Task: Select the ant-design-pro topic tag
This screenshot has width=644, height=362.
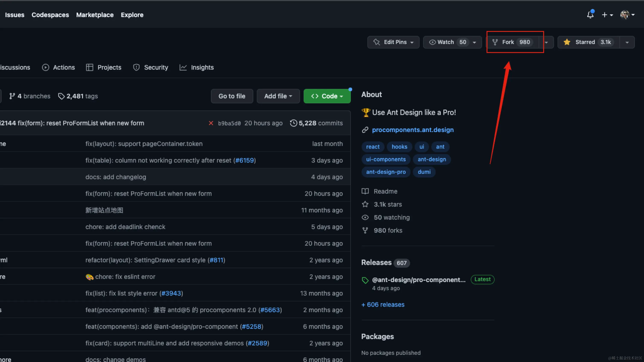Action: coord(386,172)
